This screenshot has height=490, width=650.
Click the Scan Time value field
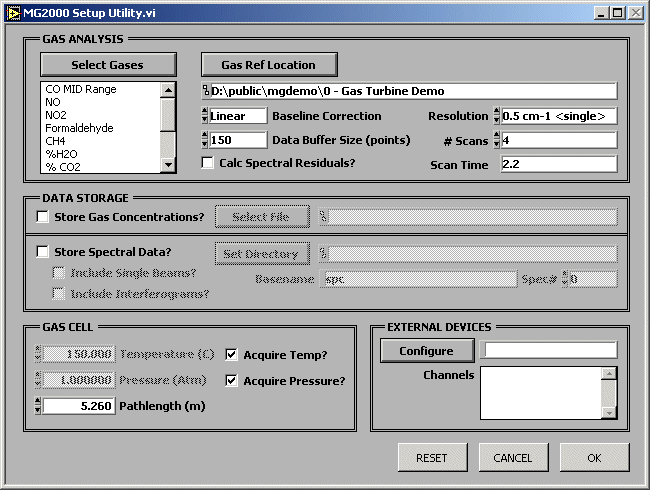[559, 164]
